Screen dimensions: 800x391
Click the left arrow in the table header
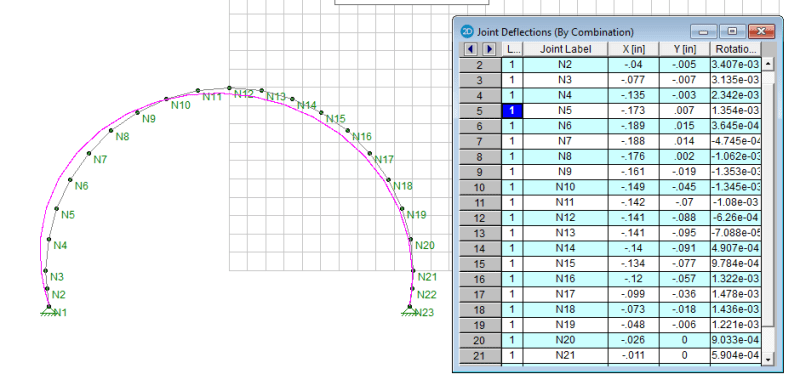coord(471,49)
